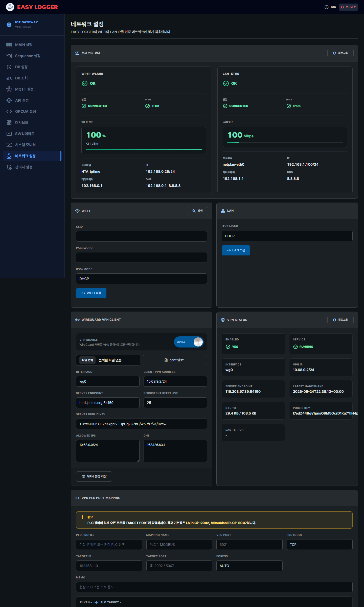Click the MQTT 설정 sidebar icon
364x607 pixels.
pos(9,89)
